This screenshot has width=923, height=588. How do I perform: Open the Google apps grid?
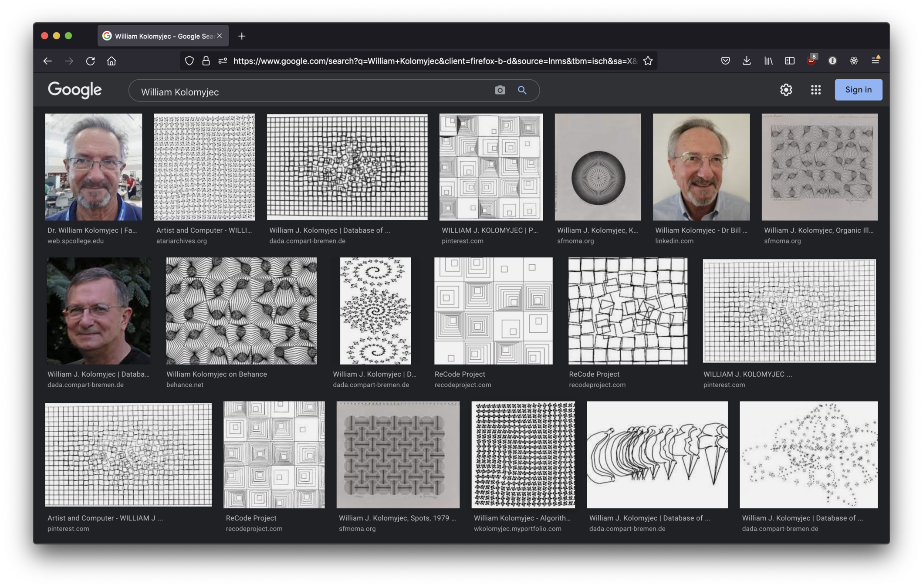815,90
